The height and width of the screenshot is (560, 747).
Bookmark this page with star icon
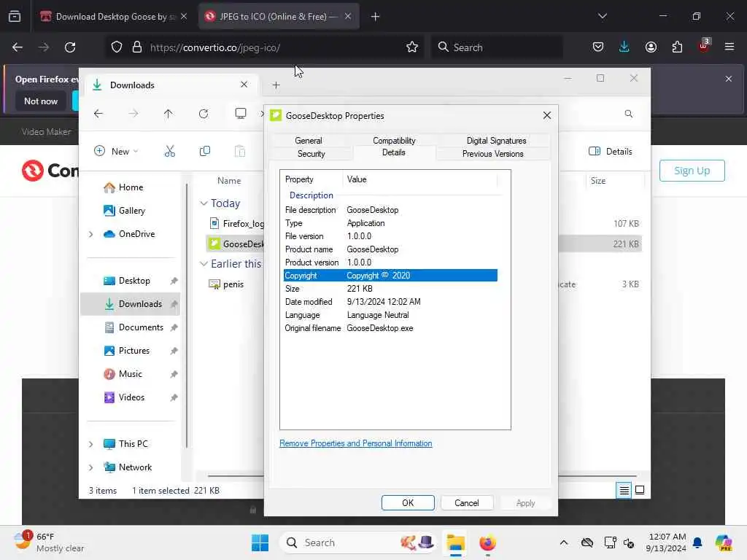412,47
